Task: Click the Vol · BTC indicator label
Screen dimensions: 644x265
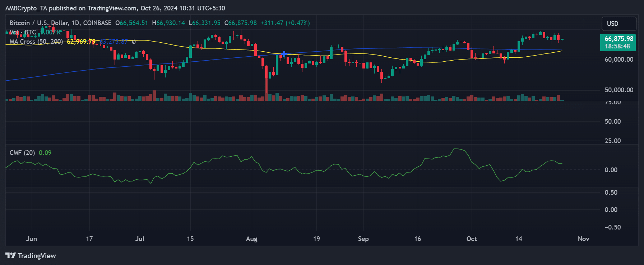Action: coord(23,32)
